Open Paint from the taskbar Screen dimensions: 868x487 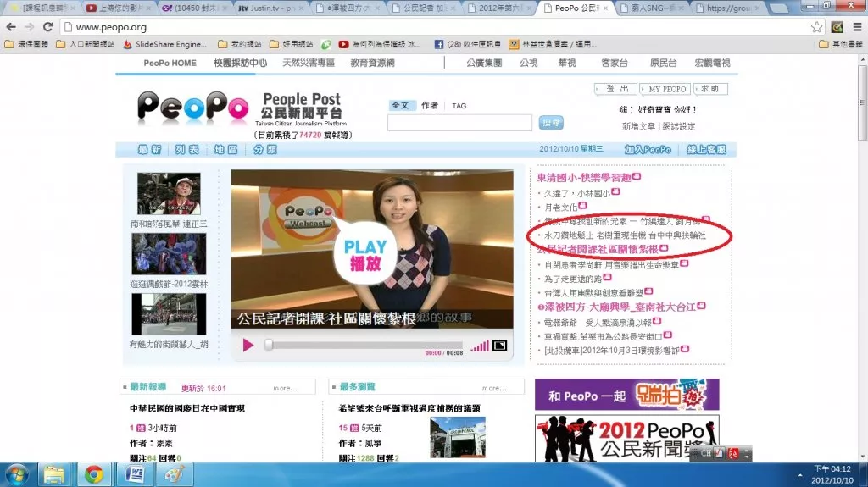pos(175,475)
